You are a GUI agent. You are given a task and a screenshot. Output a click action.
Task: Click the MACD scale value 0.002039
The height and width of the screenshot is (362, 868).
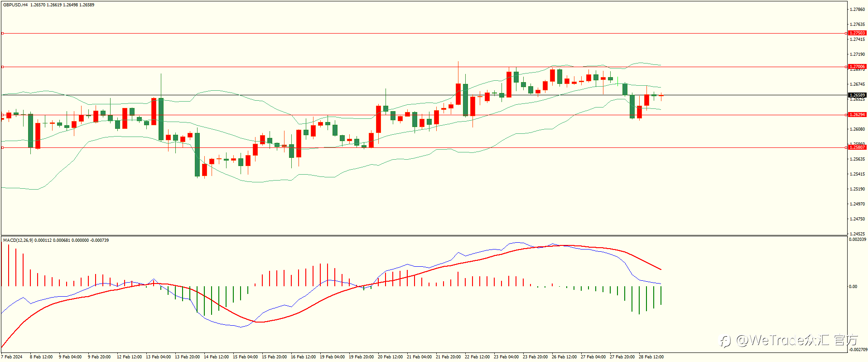pyautogui.click(x=858, y=240)
